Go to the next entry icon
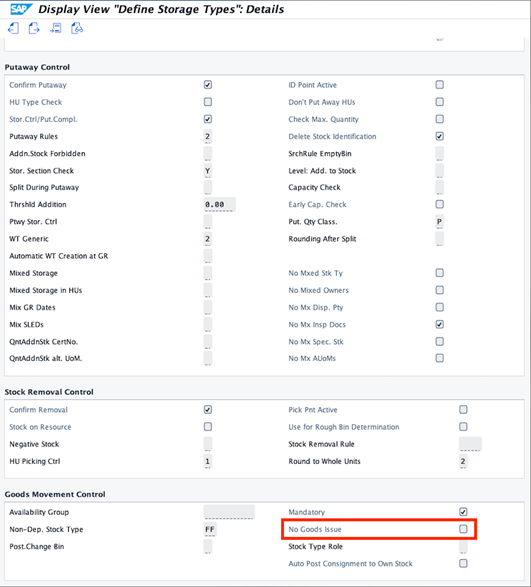Viewport: 531px width, 587px height. coord(34,28)
